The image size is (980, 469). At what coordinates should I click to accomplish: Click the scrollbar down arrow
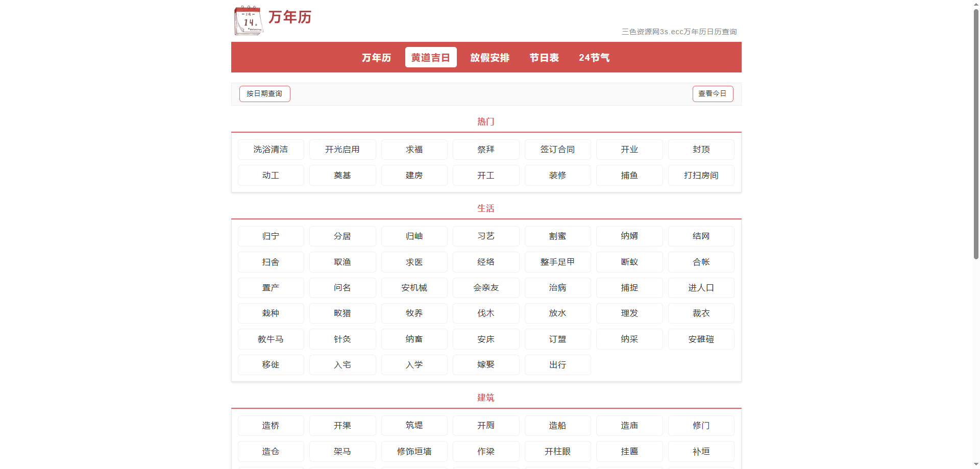coord(975,464)
